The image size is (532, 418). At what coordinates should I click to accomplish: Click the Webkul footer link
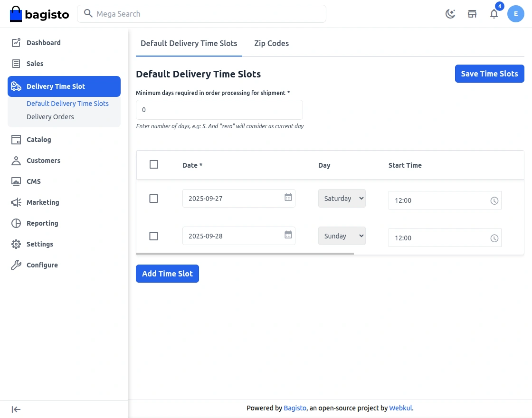click(x=400, y=408)
